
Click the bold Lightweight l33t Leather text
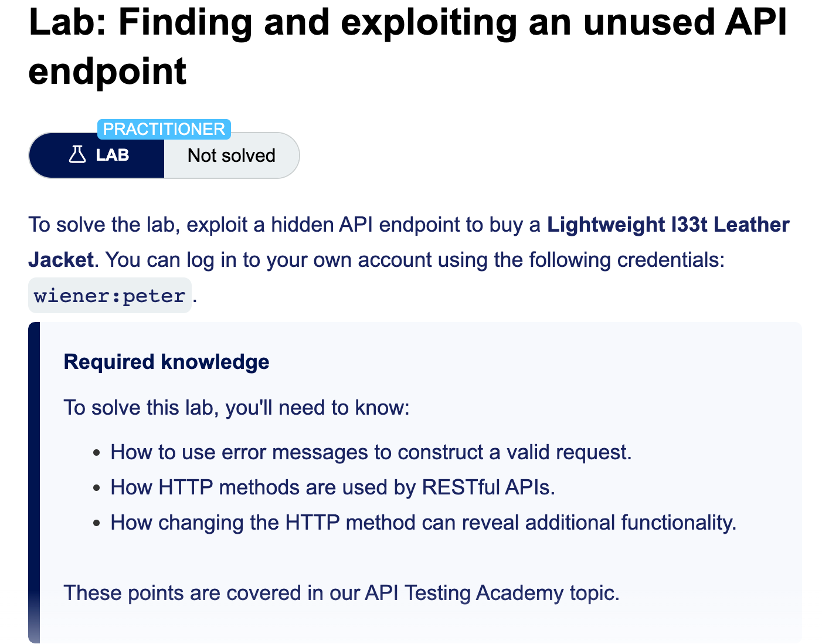click(x=668, y=225)
